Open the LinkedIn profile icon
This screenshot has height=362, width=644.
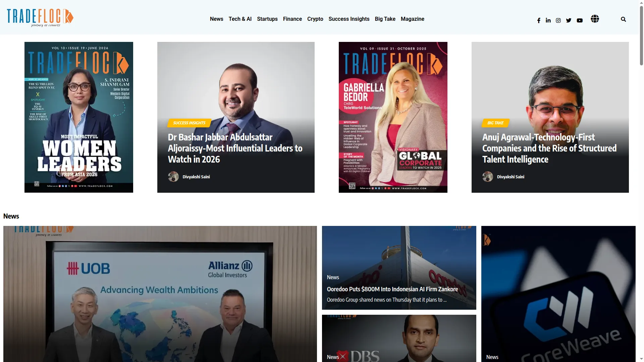tap(548, 20)
